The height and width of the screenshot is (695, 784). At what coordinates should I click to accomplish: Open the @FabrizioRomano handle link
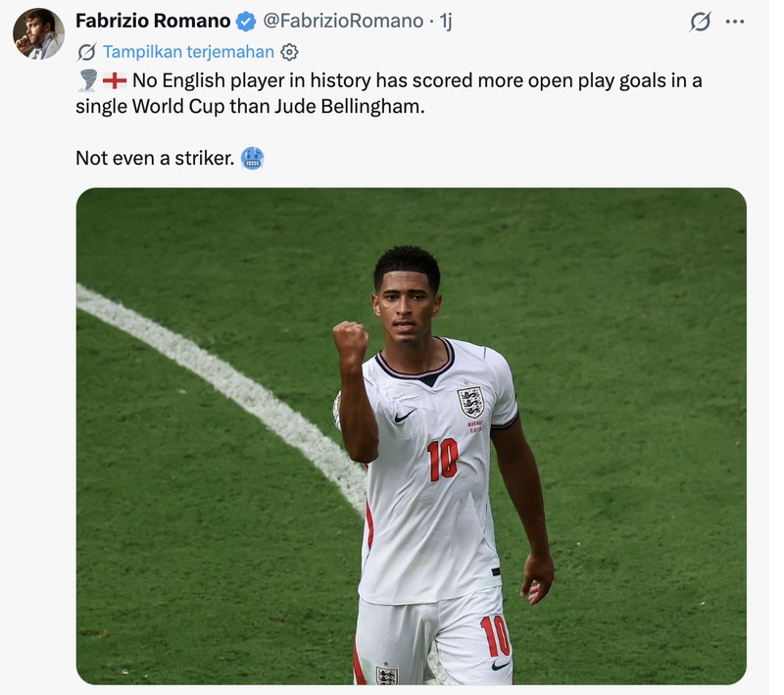pyautogui.click(x=343, y=21)
